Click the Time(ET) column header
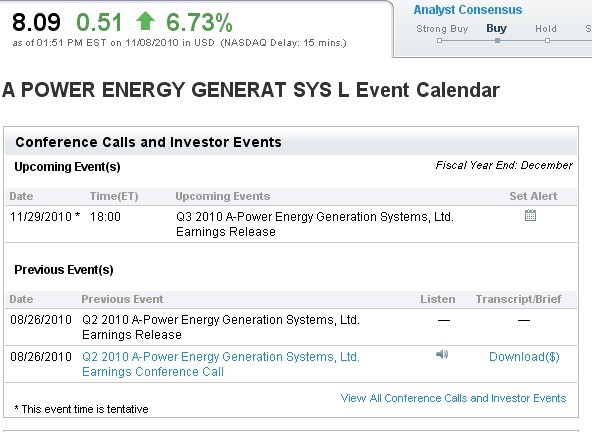 (114, 196)
